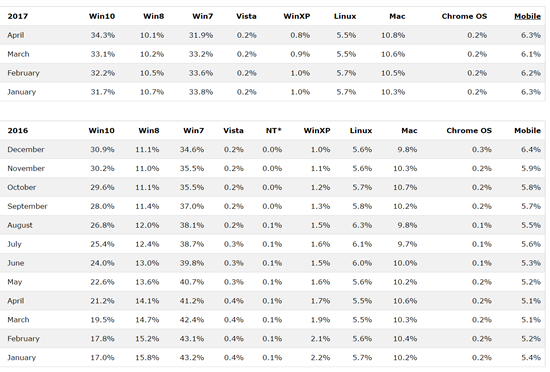
Task: Select February 2016 Win7 value 43.1%
Action: click(x=192, y=339)
